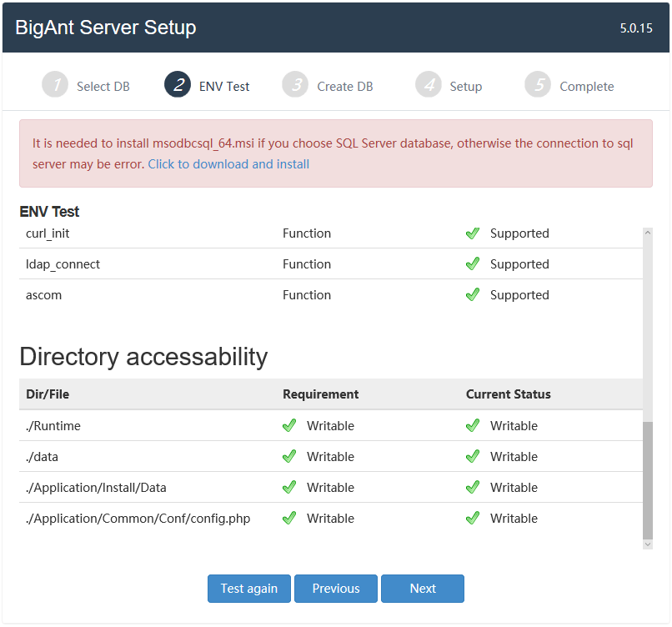Open the Click to download and install link
Viewport: 672px width, 627px height.
[228, 164]
